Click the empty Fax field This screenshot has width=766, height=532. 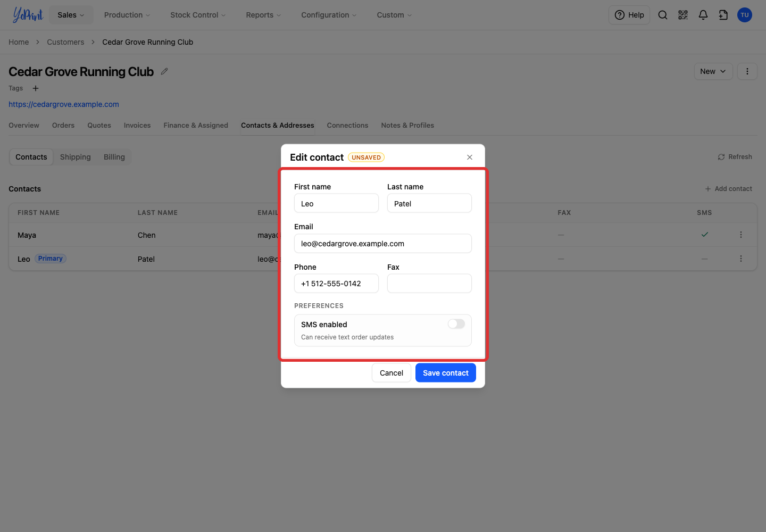coord(429,284)
